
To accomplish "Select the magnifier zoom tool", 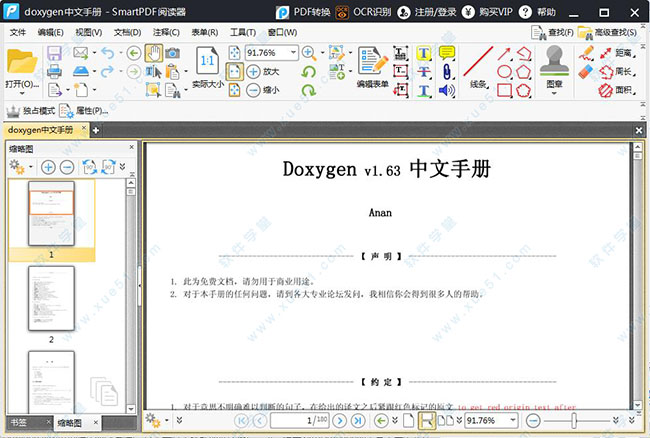I will tap(309, 53).
